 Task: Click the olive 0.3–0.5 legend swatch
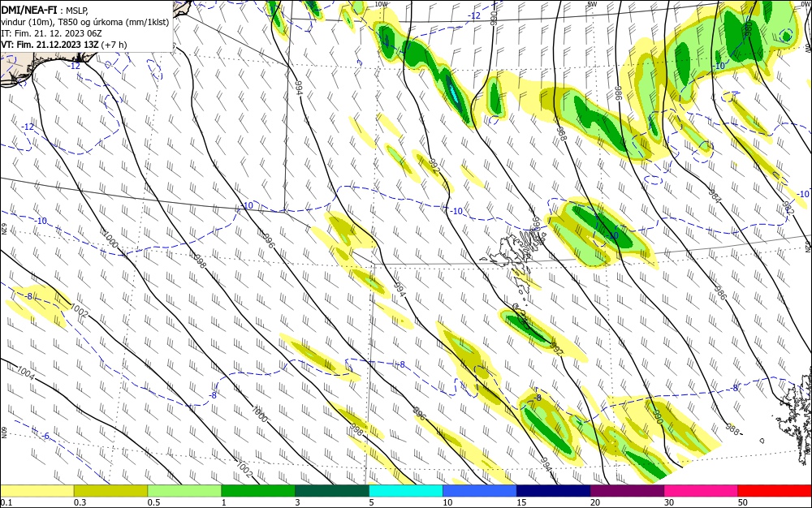click(x=110, y=491)
